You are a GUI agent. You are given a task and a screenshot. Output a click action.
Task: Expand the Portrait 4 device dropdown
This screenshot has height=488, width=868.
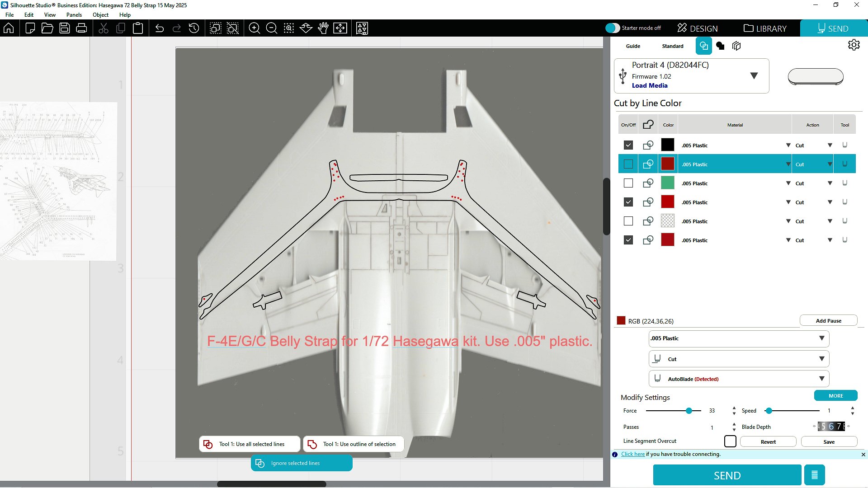click(x=754, y=75)
